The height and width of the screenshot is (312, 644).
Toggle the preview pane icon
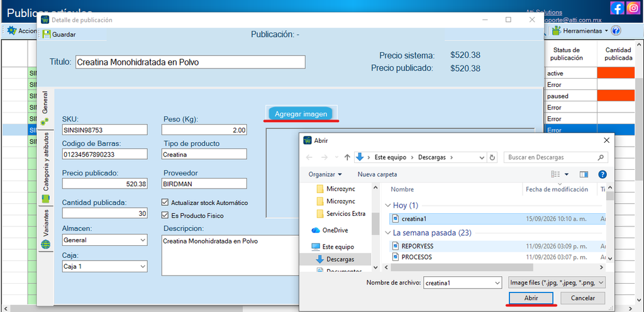click(x=584, y=174)
